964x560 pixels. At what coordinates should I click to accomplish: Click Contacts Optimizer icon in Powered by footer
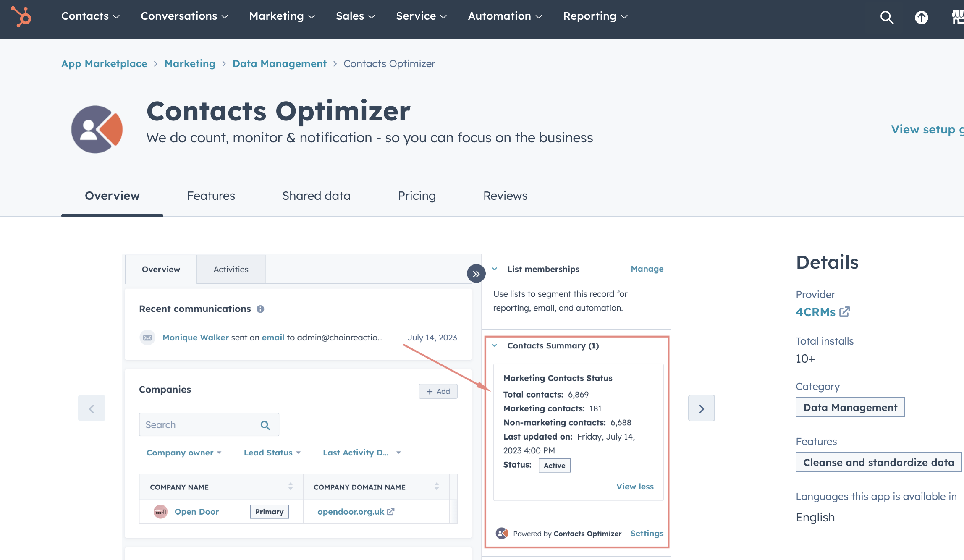tap(502, 534)
